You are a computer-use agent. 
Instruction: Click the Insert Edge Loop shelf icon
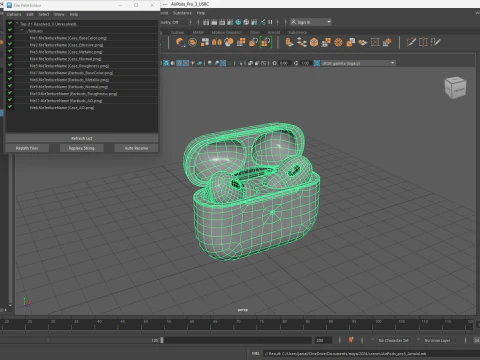point(423,42)
